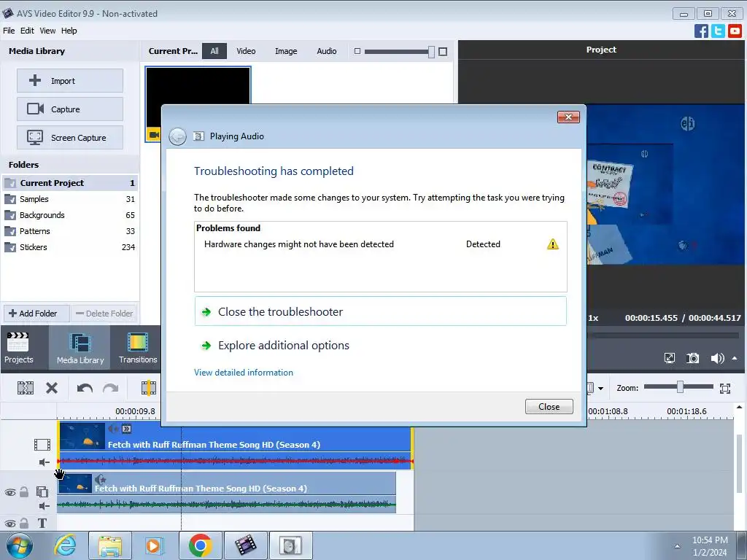The width and height of the screenshot is (747, 560).
Task: Open Internet Explorer from the taskbar
Action: [65, 545]
